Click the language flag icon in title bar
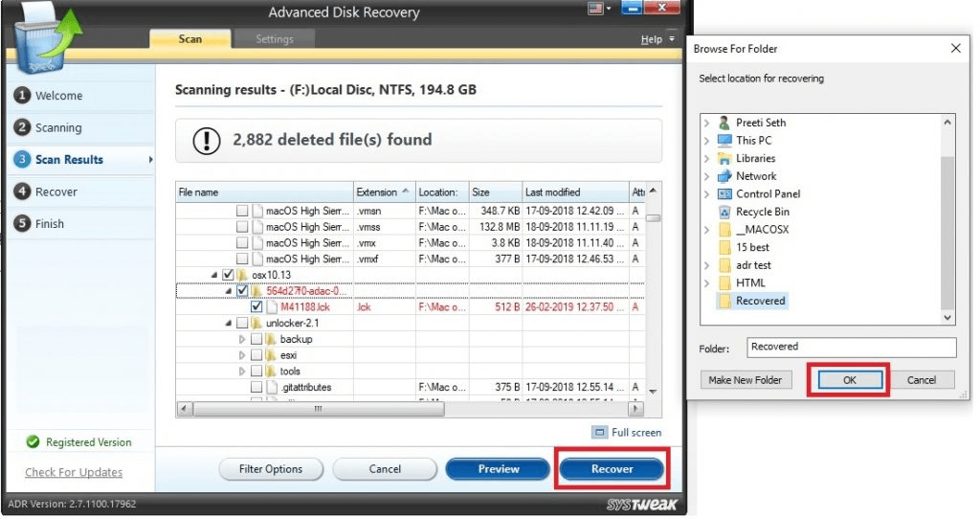Screen dimensions: 980x519 point(595,9)
